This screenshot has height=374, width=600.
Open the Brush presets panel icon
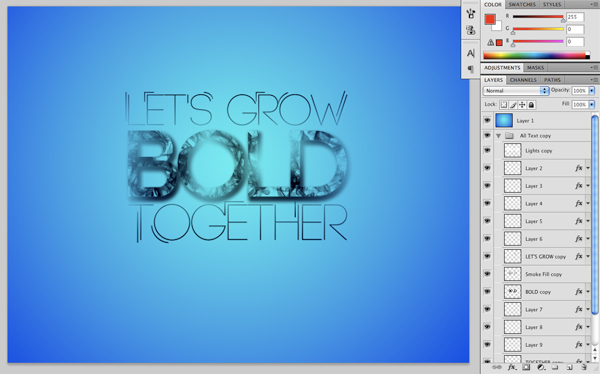coord(471,14)
